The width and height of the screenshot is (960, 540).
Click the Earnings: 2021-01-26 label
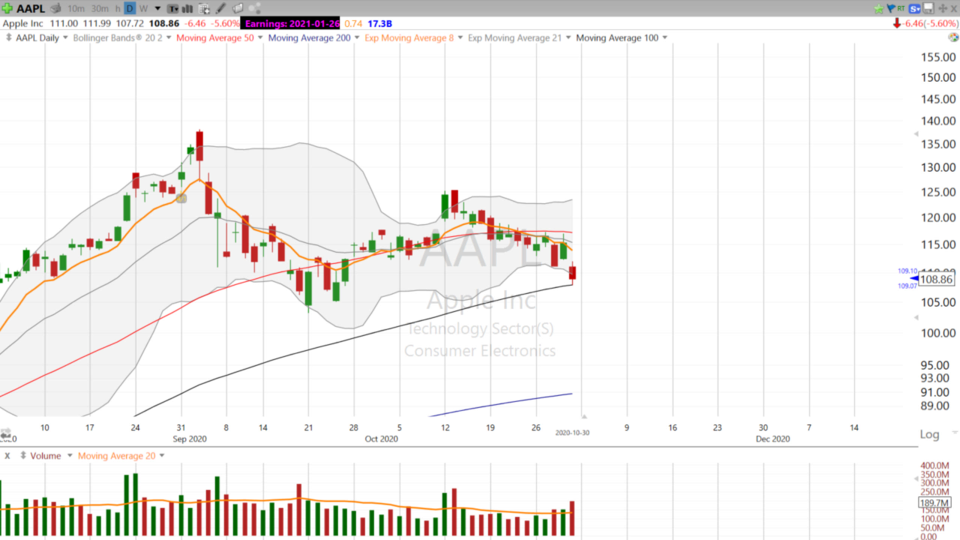click(291, 23)
